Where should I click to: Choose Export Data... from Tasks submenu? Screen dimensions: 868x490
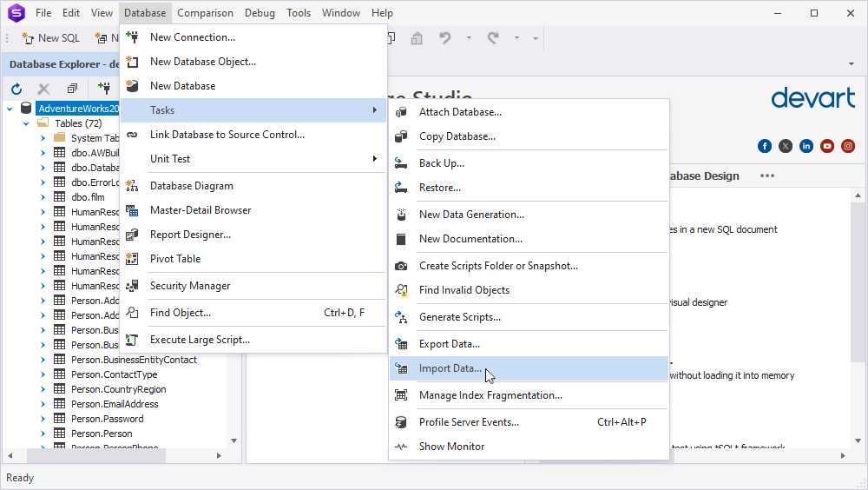click(529, 344)
